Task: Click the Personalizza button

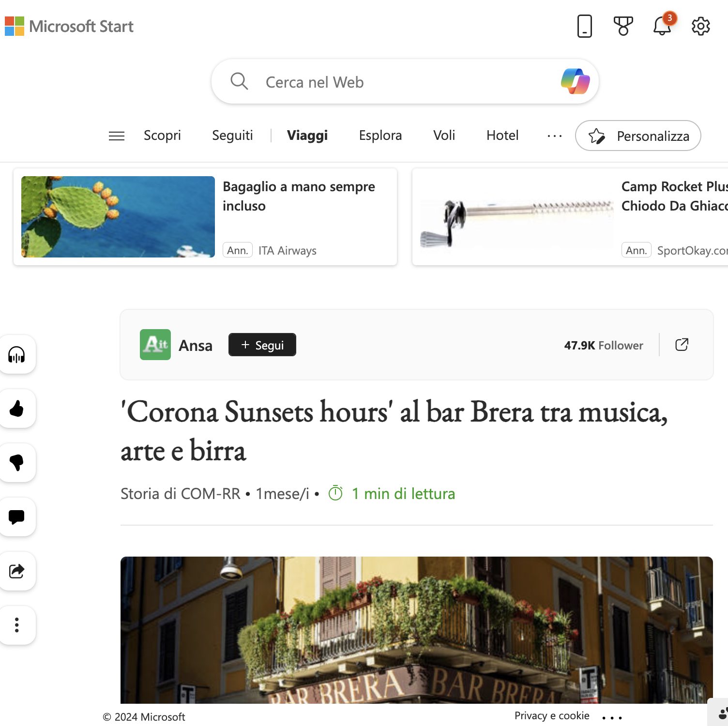Action: pos(637,136)
